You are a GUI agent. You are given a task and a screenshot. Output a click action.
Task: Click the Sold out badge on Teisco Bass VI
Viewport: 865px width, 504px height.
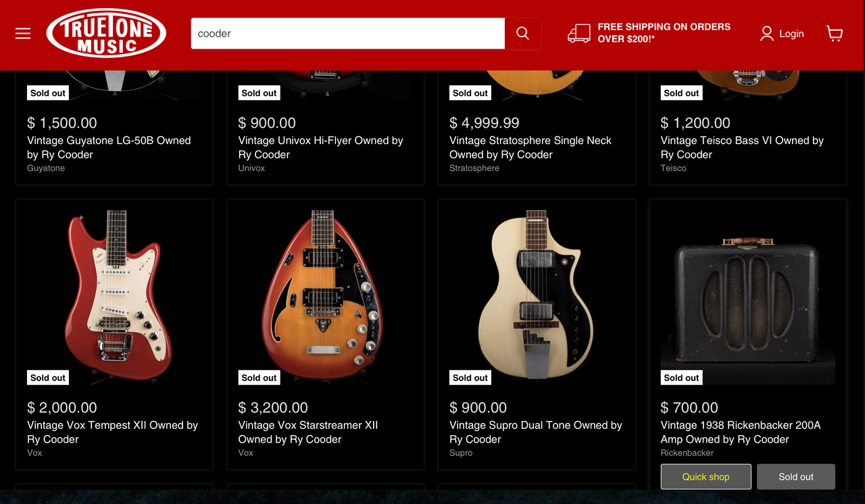[681, 93]
